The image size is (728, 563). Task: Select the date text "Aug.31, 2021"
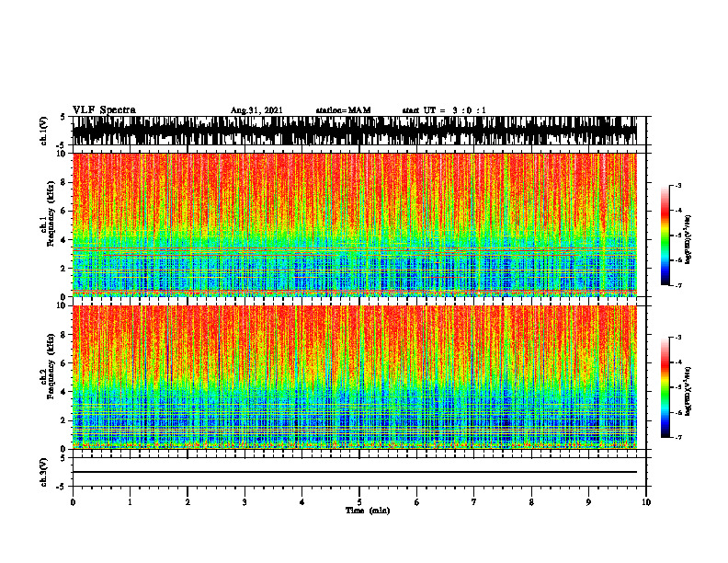point(256,110)
